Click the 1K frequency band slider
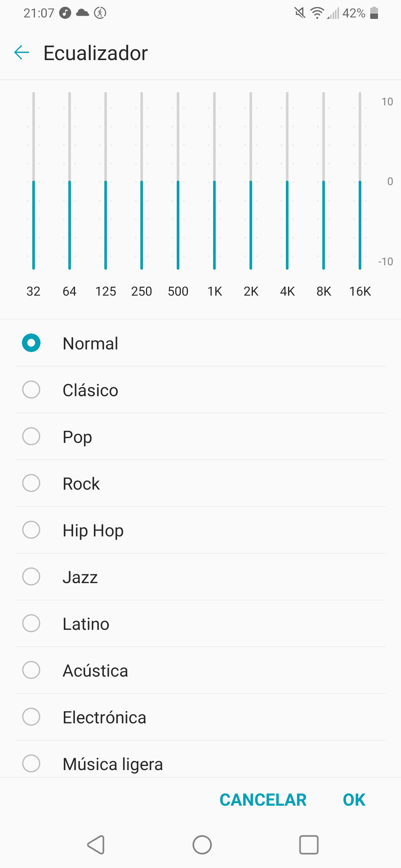The image size is (401, 868). pos(214,181)
